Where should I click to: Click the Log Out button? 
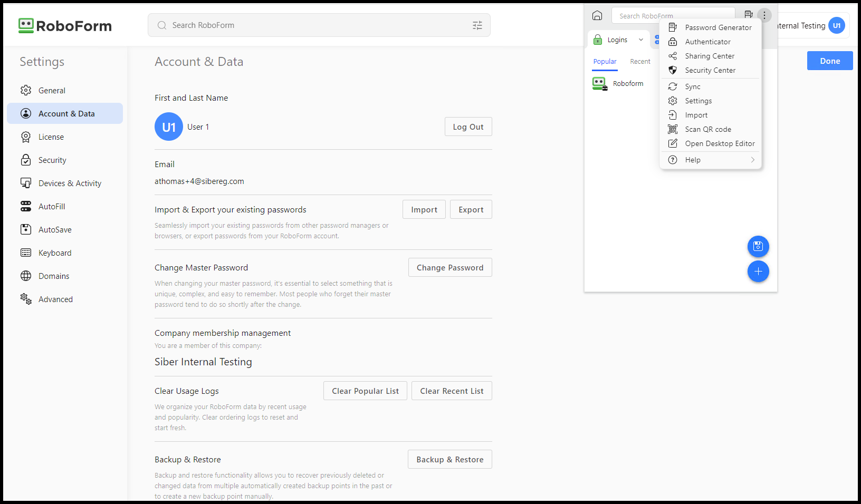(x=468, y=127)
